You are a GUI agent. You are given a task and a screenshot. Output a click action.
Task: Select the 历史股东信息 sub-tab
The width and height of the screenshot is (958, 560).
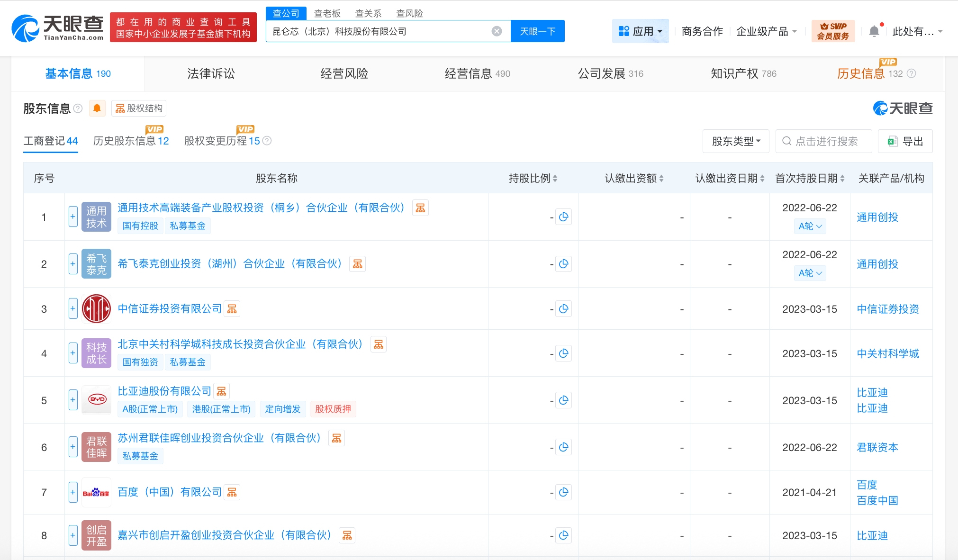click(x=131, y=141)
